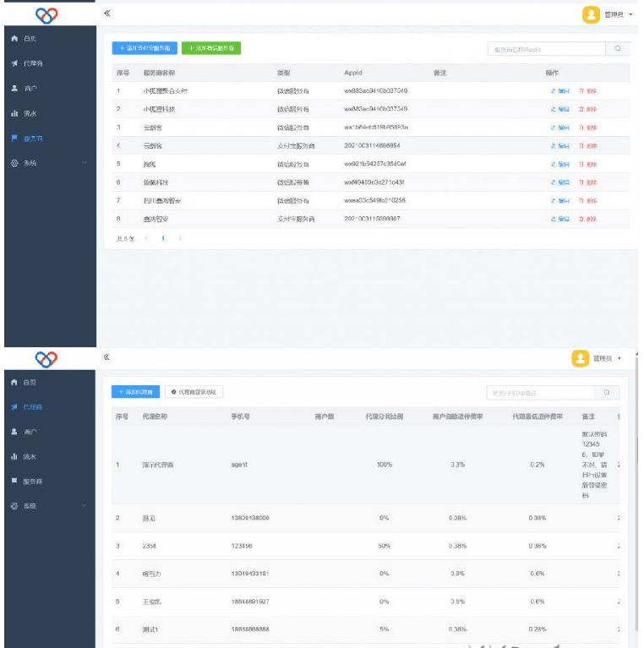
Task: Open 流水 in the agent page sidebar
Action: pos(30,456)
